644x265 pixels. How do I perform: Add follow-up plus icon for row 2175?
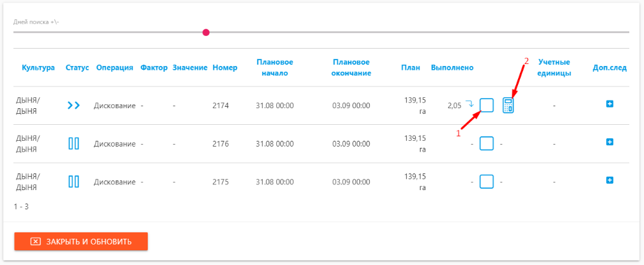pyautogui.click(x=610, y=180)
